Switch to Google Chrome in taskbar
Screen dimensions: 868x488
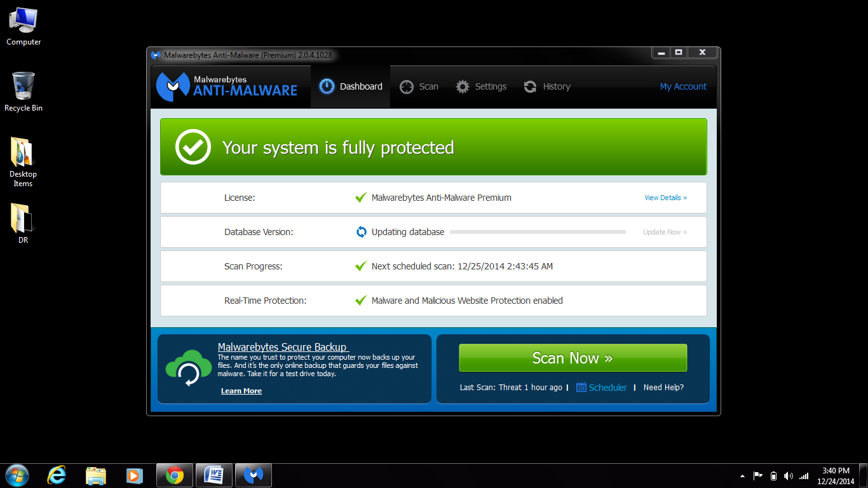tap(175, 475)
